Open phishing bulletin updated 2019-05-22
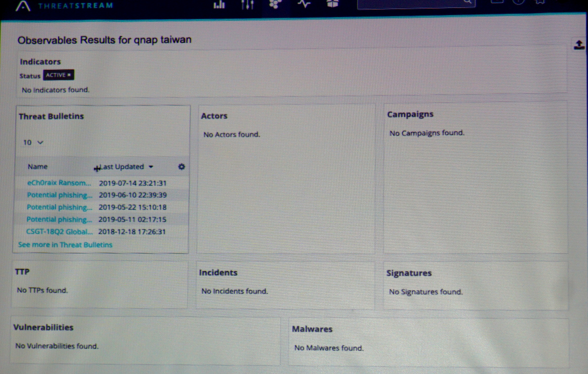This screenshot has height=374, width=588. tap(59, 207)
